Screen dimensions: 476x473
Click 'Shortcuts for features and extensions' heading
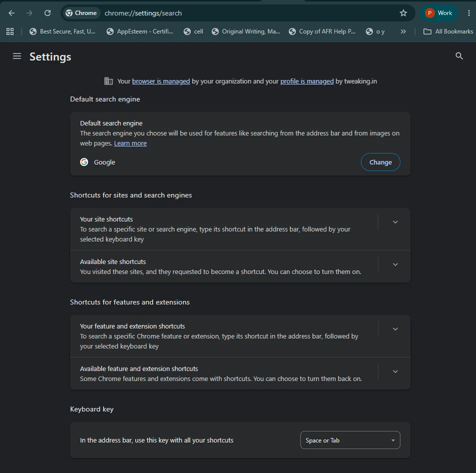pyautogui.click(x=130, y=302)
